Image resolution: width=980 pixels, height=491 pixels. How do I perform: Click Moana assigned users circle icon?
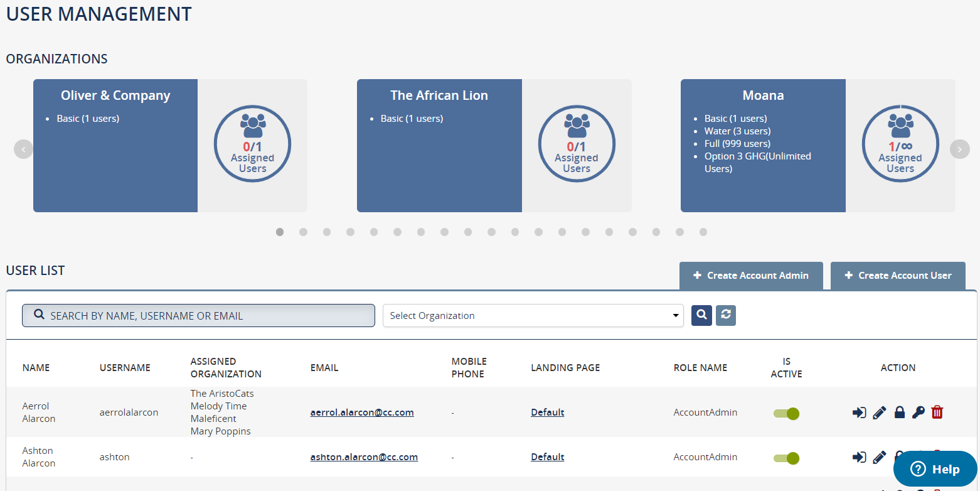tap(900, 144)
